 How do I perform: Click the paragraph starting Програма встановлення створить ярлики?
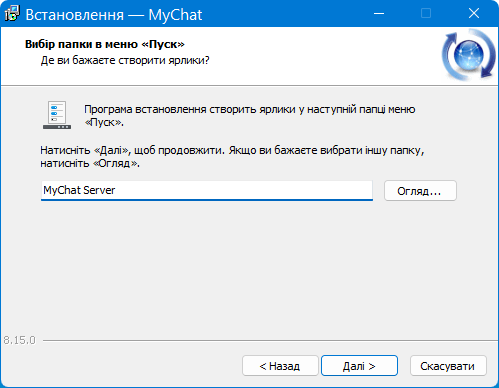250,116
